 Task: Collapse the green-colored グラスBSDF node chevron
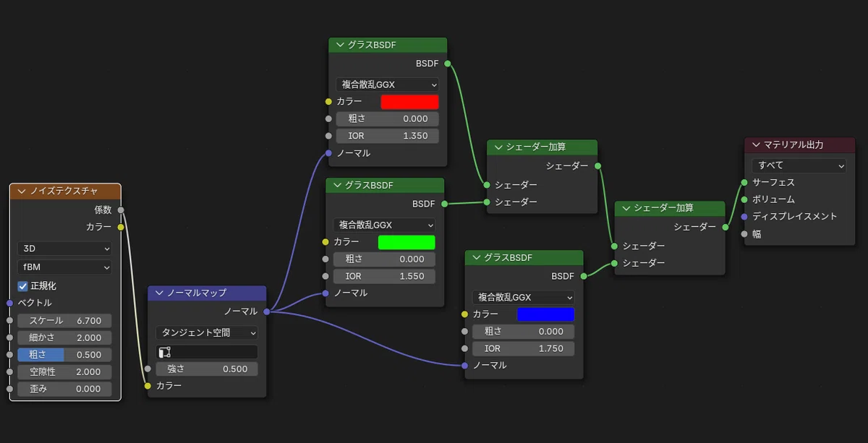337,185
